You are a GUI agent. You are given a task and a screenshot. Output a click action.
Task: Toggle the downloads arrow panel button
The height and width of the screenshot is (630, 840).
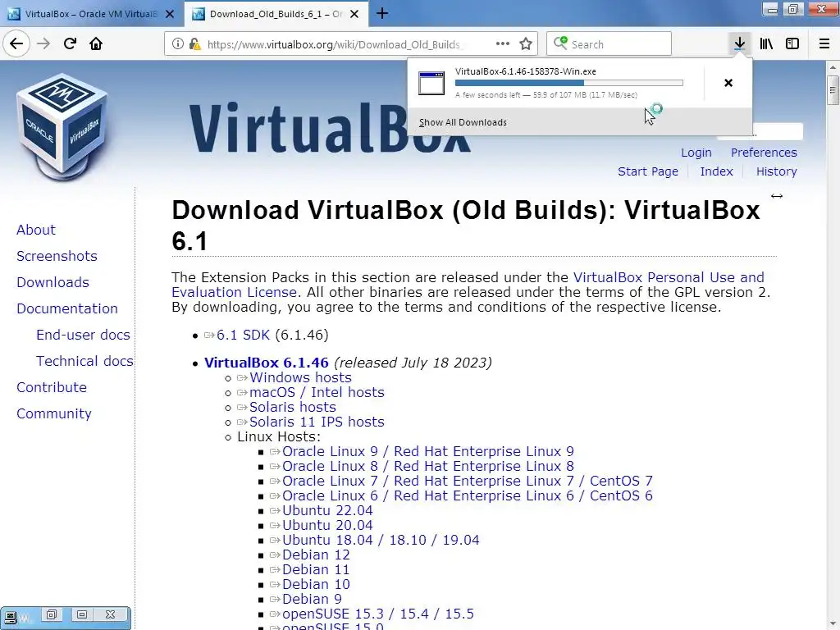tap(739, 43)
